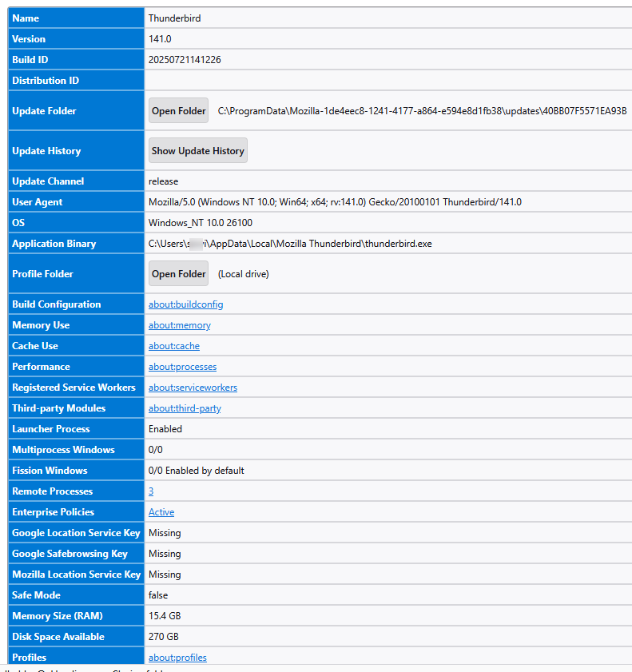Viewport: 632px width, 672px height.
Task: Click the Fission Windows header cell
Action: [x=76, y=471]
